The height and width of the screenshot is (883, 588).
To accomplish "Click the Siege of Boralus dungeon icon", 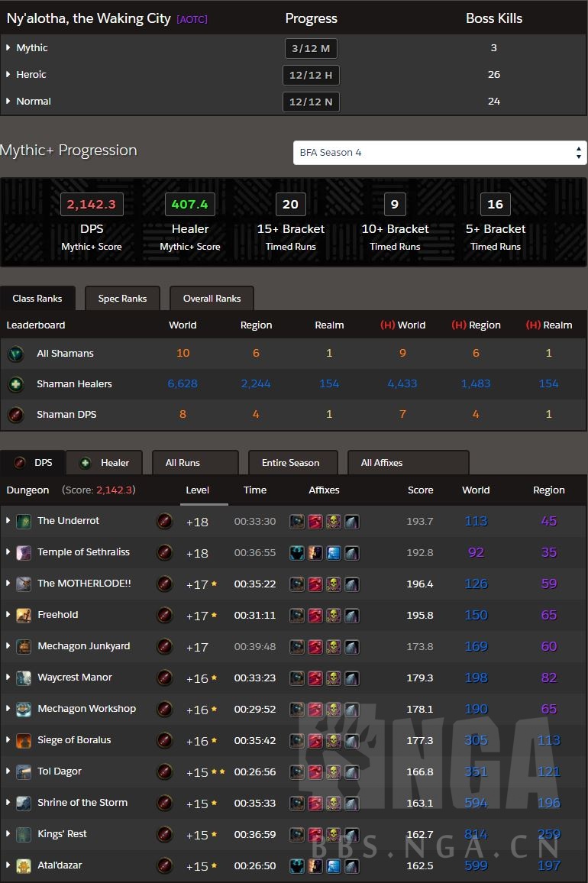I will 24,740.
